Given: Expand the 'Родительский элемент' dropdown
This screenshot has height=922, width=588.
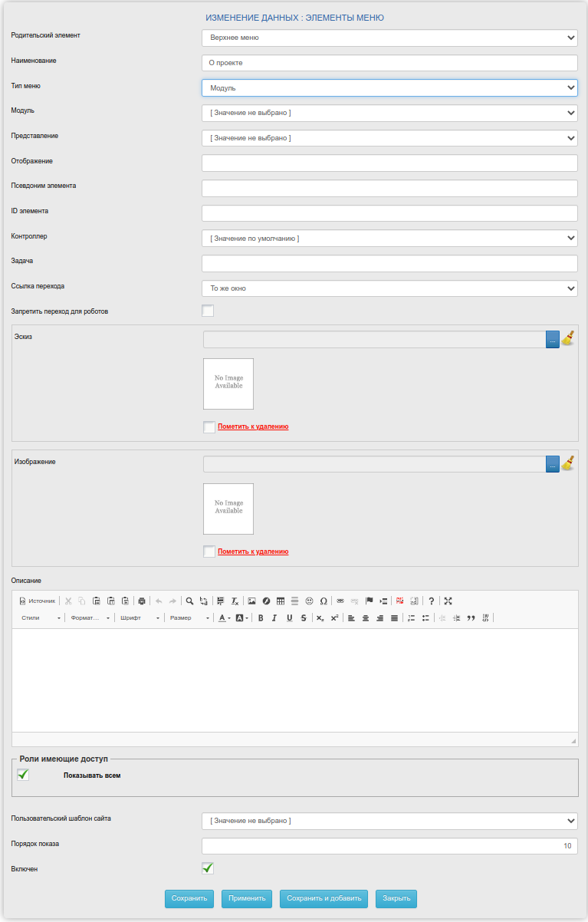Looking at the screenshot, I should tap(389, 38).
